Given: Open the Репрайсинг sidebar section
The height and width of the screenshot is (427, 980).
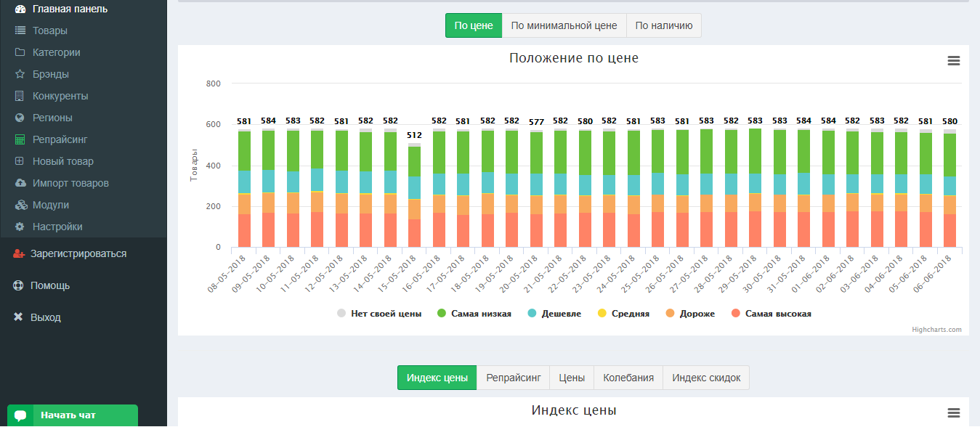Looking at the screenshot, I should click(60, 139).
